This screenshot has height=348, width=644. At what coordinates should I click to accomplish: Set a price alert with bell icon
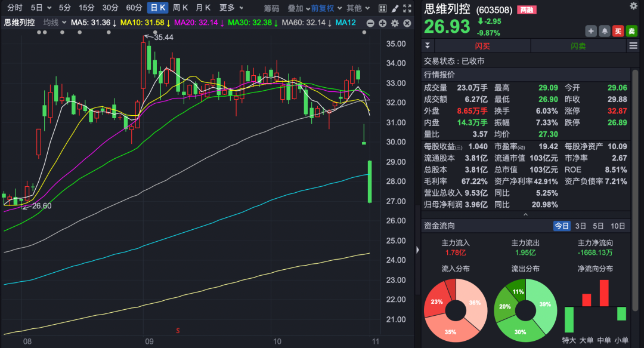604,31
